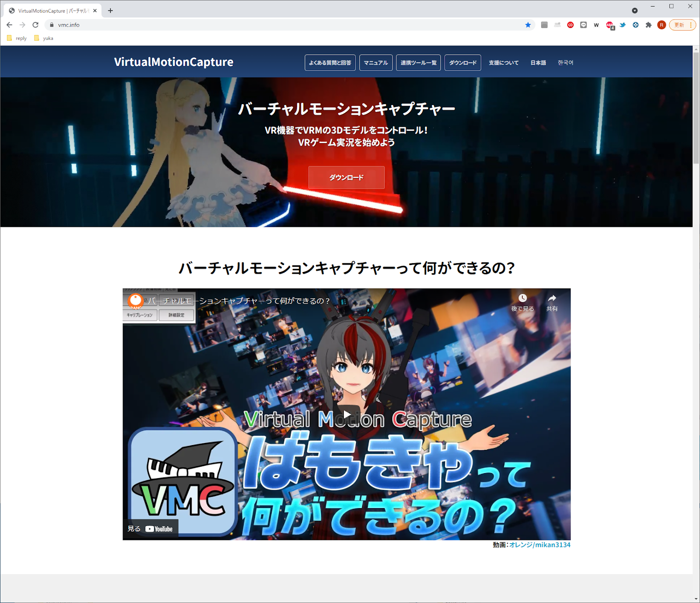
Task: Open the LINE extension icon
Action: (x=584, y=25)
